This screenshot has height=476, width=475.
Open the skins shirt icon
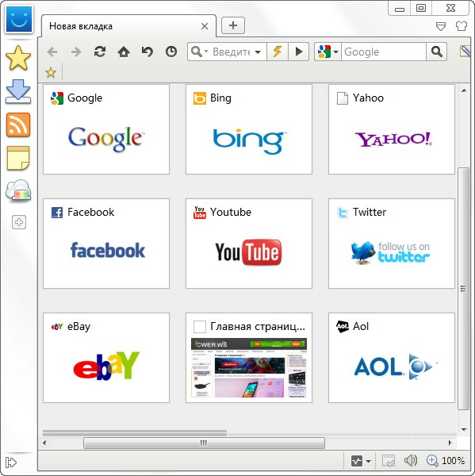coord(462,26)
